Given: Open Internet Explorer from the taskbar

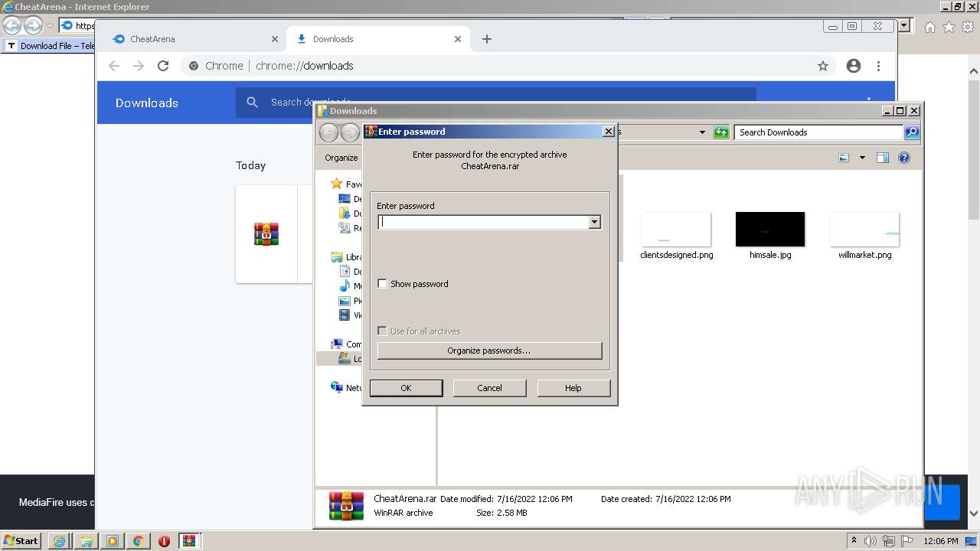Looking at the screenshot, I should click(59, 541).
